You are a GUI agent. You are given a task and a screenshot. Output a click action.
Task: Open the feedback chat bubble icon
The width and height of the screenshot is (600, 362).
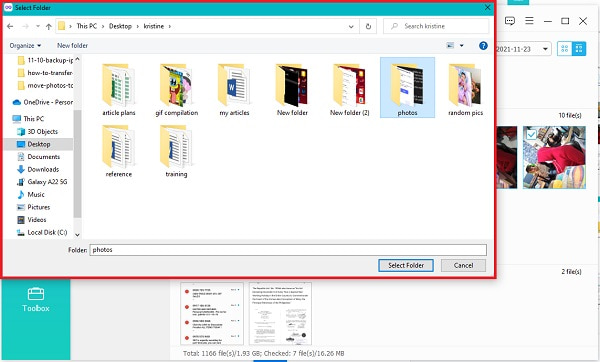point(510,21)
